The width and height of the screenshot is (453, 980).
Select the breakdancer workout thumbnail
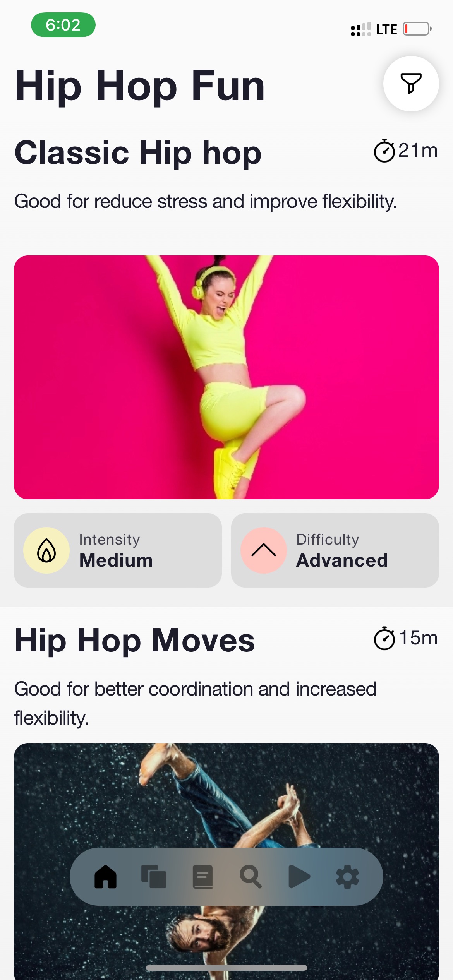pyautogui.click(x=226, y=862)
